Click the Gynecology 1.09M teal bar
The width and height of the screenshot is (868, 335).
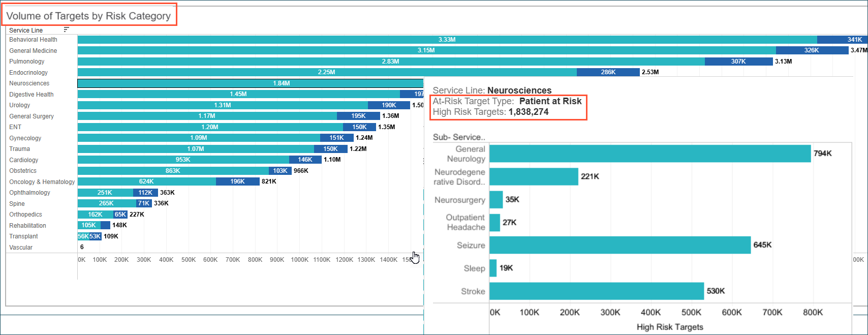pyautogui.click(x=198, y=138)
